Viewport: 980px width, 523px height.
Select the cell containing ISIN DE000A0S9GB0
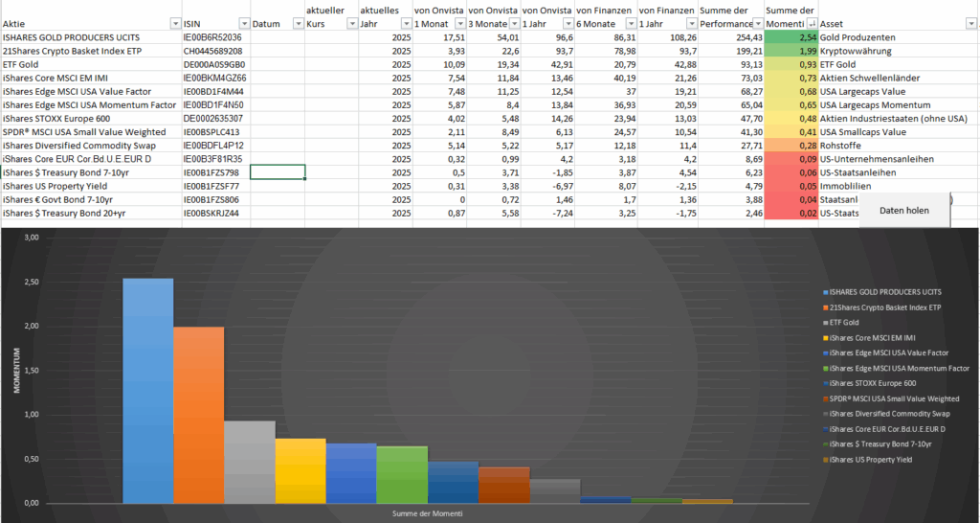coord(215,64)
